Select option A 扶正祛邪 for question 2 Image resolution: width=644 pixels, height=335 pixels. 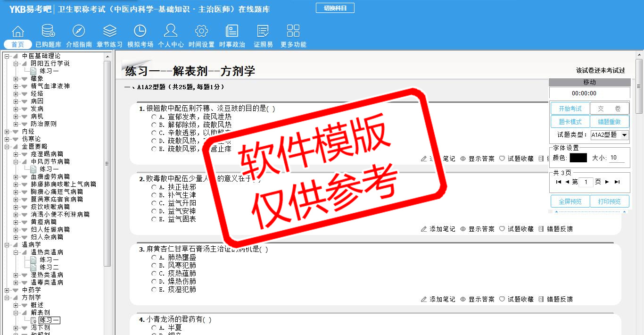coord(154,187)
